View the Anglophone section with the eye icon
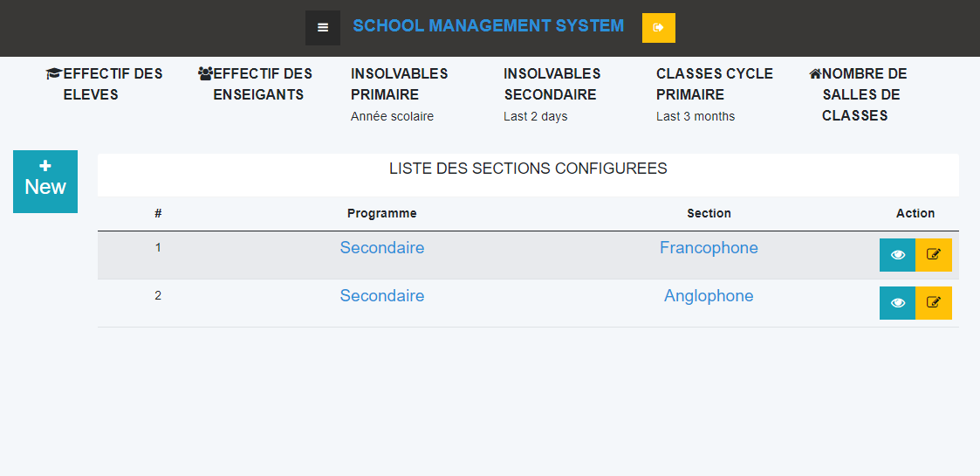The image size is (980, 476). click(897, 303)
